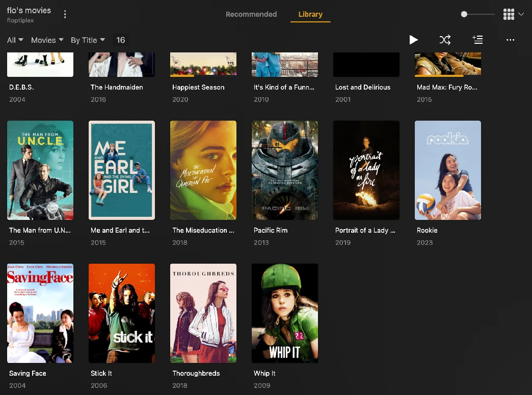Open The Handmaiden title link

click(x=117, y=87)
